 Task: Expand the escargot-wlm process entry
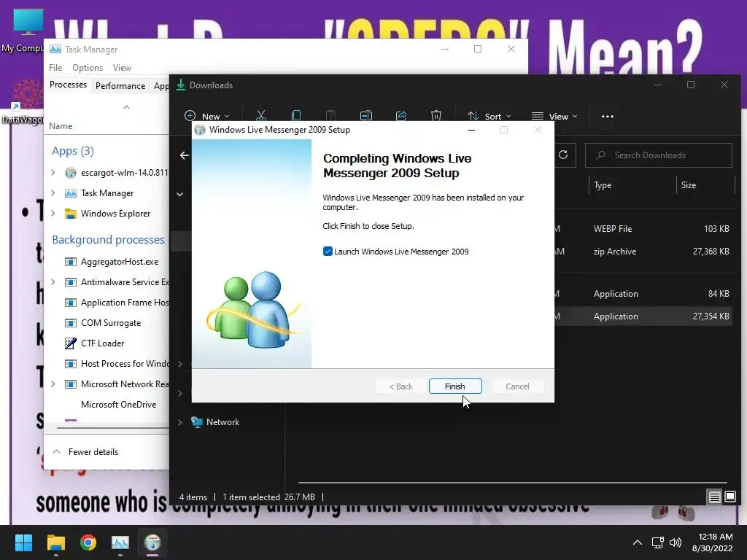coord(53,172)
